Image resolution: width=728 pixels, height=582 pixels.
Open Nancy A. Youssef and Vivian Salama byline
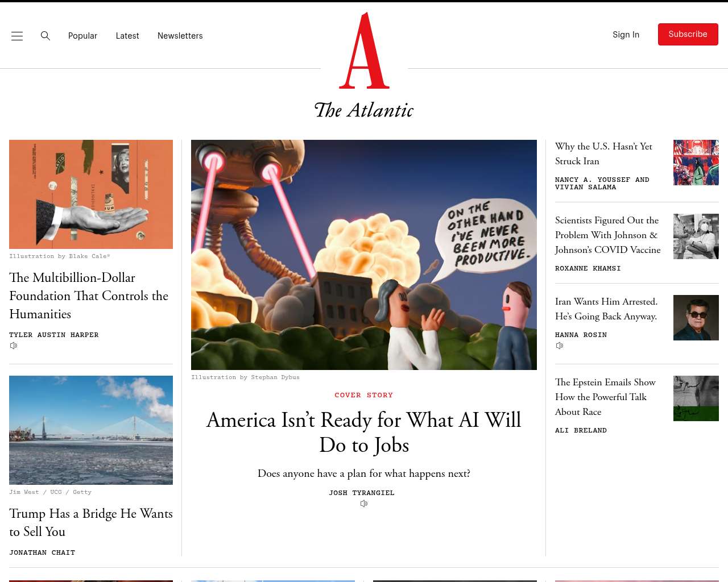pos(602,183)
